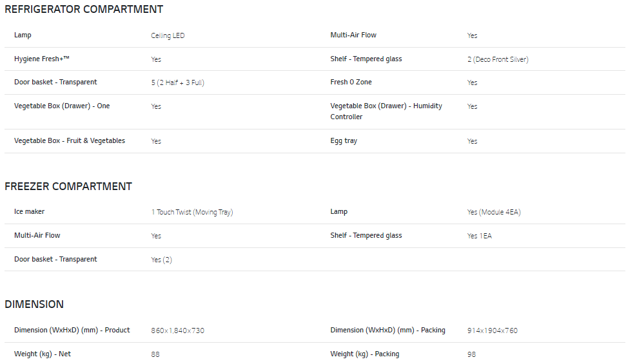
Task: Click the Hygiene Fresh+ spec label
Action: (41, 59)
